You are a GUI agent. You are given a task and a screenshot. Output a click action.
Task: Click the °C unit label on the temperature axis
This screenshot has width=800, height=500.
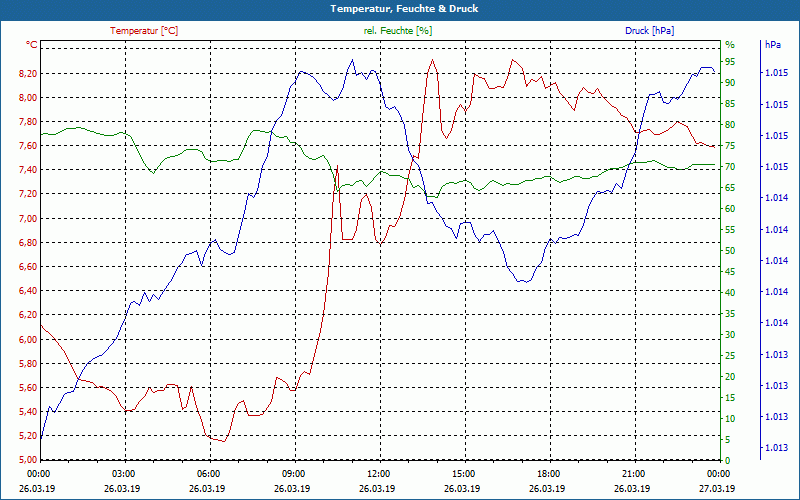pyautogui.click(x=32, y=44)
